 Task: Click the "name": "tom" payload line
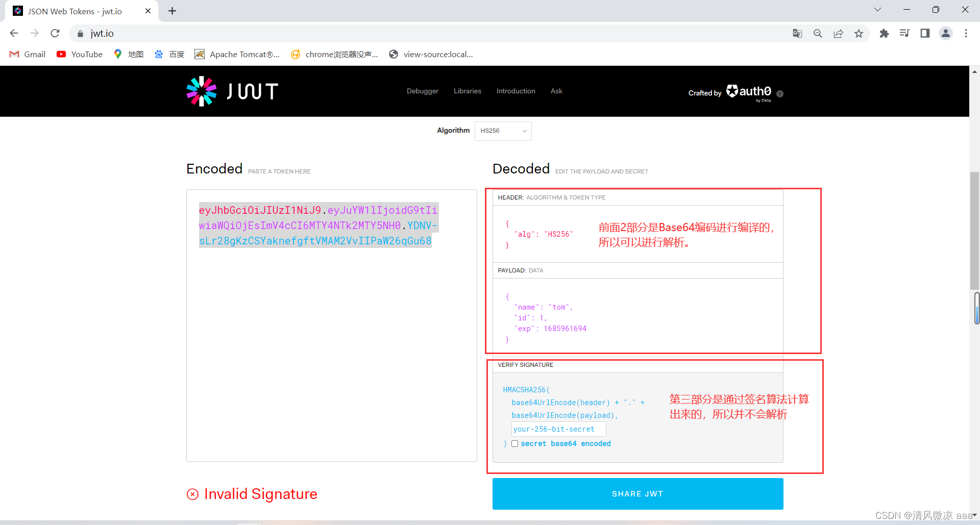tap(544, 307)
